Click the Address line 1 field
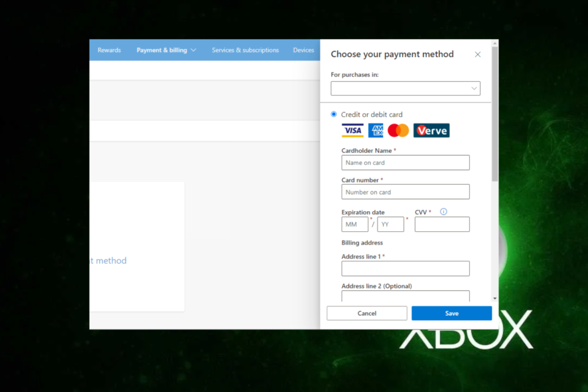 click(x=405, y=268)
